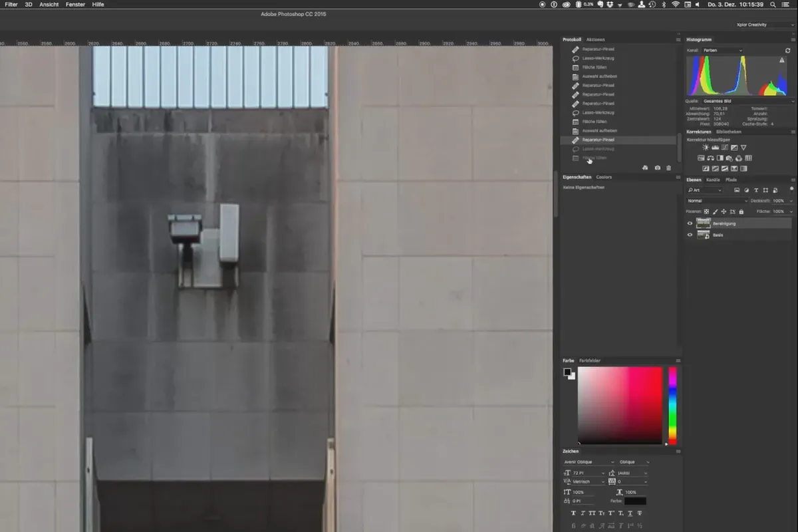The height and width of the screenshot is (532, 798).
Task: Click the text Farbe color swatch in Zeichen
Action: point(635,501)
